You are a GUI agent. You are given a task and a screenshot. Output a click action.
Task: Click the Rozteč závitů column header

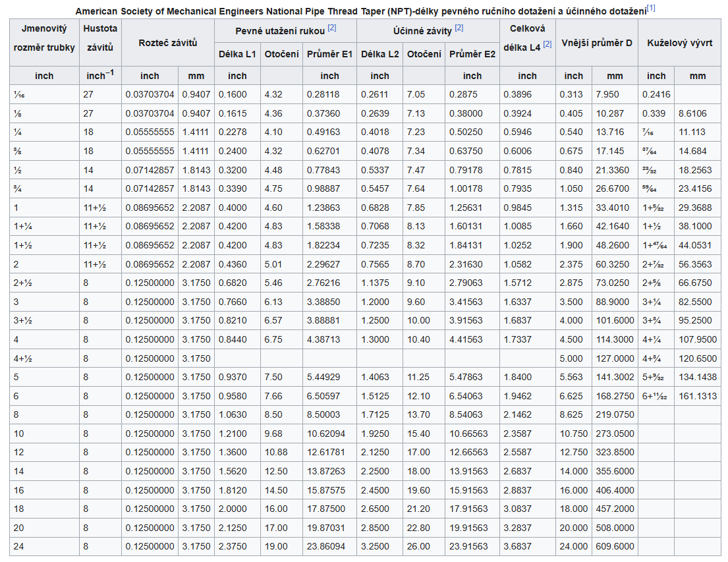point(167,43)
